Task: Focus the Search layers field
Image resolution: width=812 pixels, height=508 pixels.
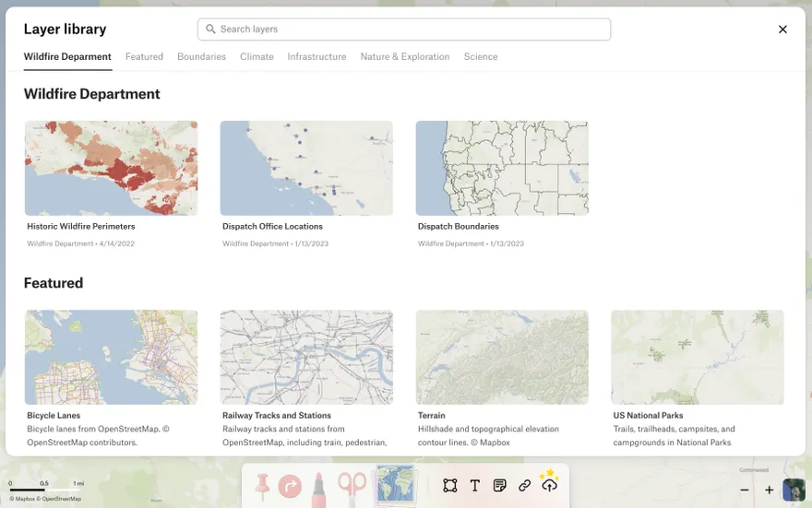Action: point(404,30)
